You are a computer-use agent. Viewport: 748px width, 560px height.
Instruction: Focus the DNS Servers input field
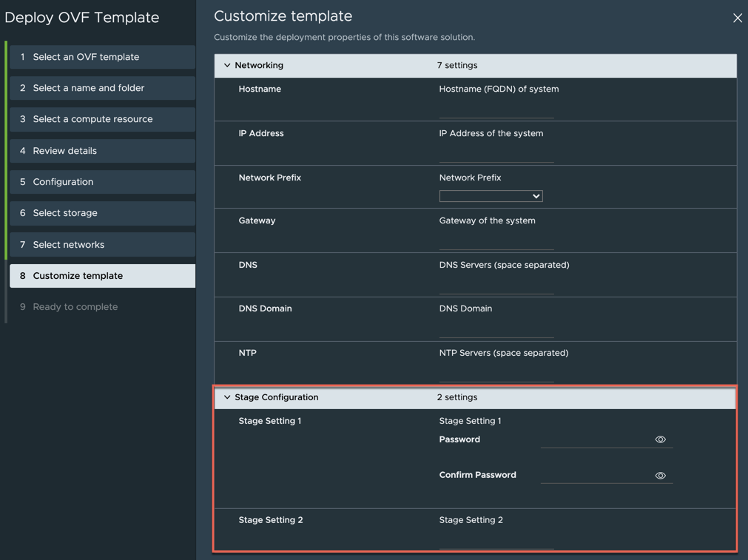(496, 286)
